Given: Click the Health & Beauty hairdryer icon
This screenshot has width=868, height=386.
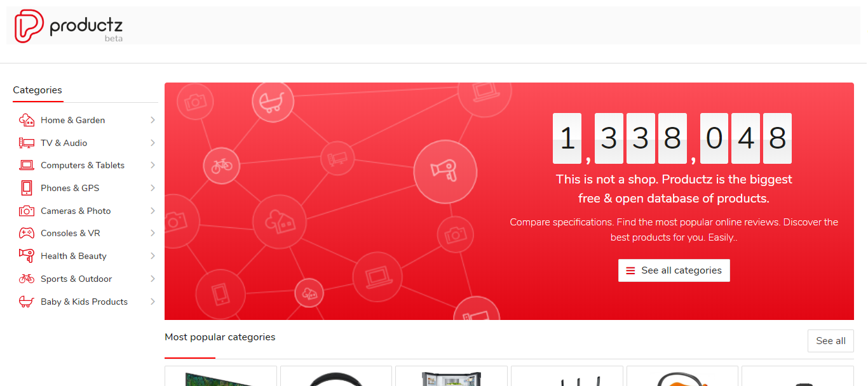Looking at the screenshot, I should click(x=26, y=256).
